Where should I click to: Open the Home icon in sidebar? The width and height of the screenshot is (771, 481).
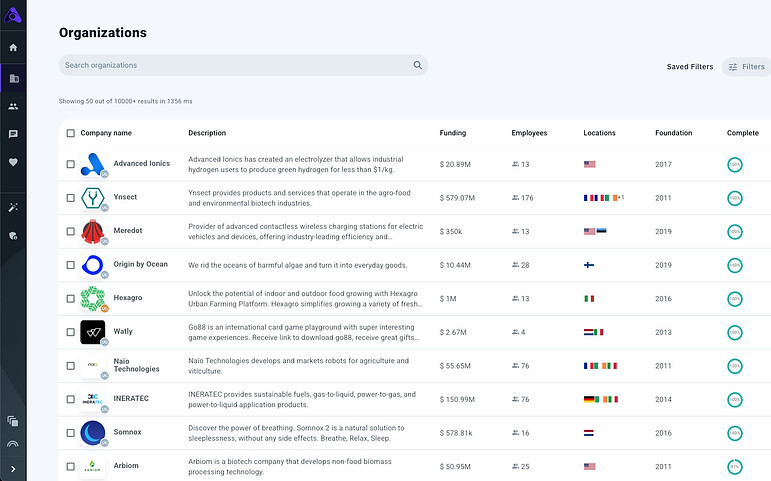point(13,48)
